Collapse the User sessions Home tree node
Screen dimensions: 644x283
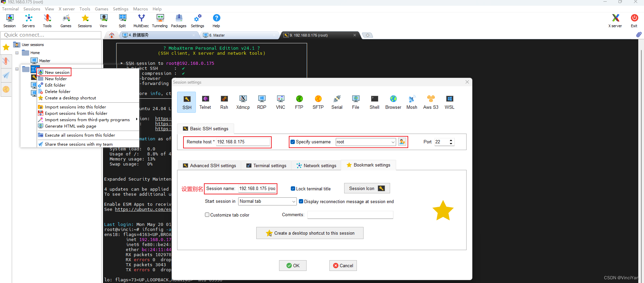pyautogui.click(x=17, y=53)
